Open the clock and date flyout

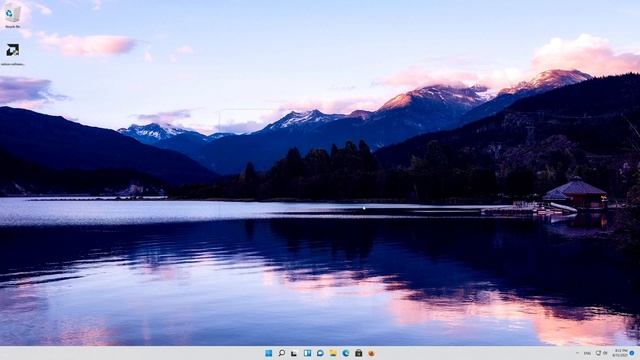click(620, 353)
